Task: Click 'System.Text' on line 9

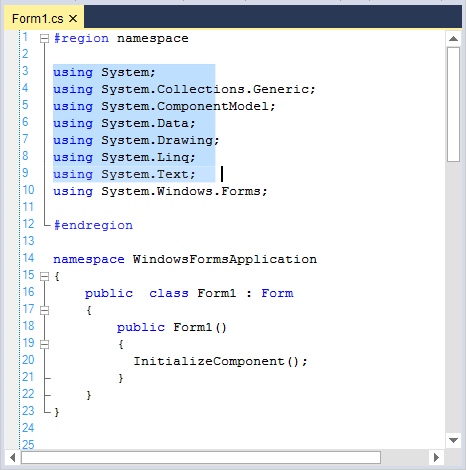Action: tap(145, 174)
